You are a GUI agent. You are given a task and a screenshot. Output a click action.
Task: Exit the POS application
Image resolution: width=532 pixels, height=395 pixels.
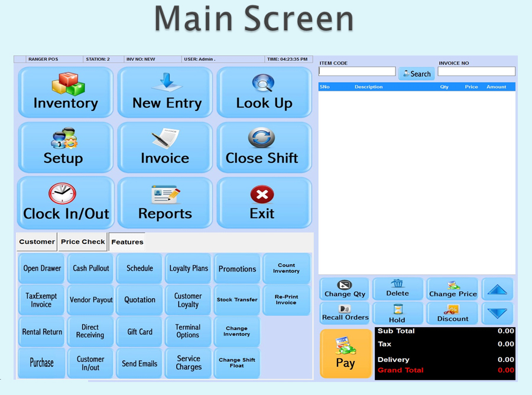[264, 203]
